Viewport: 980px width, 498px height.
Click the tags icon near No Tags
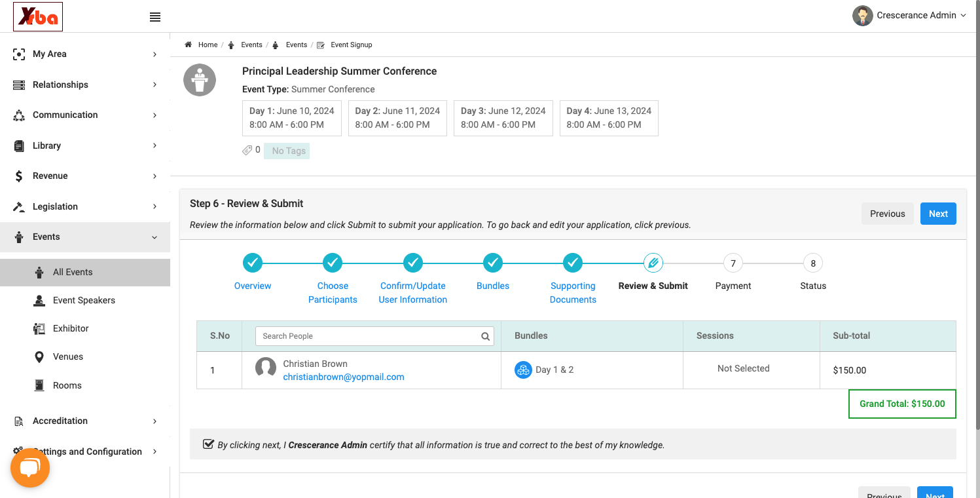tap(247, 151)
